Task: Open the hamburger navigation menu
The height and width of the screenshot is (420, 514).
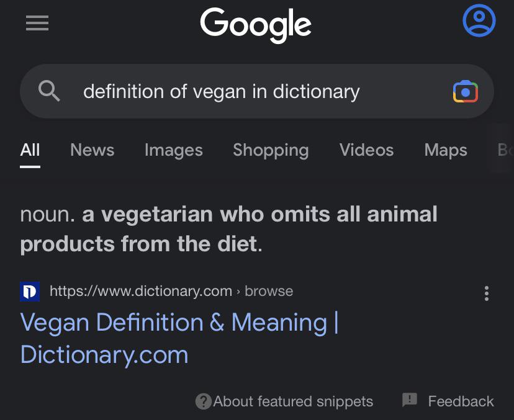Action: coord(37,24)
